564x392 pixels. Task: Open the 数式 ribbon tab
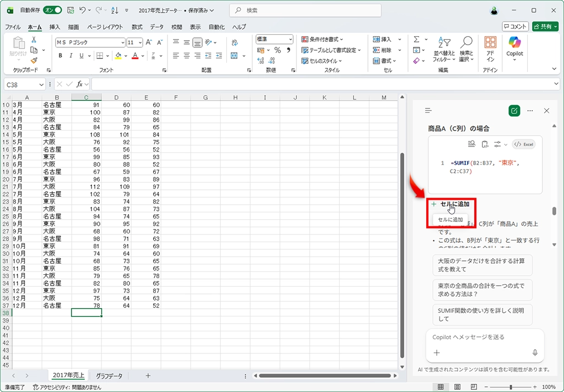(x=137, y=27)
